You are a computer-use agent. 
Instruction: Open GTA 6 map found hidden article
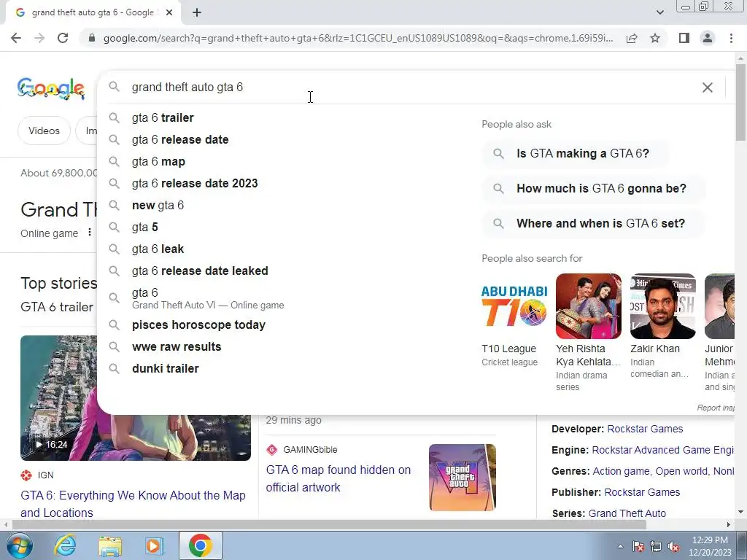coord(338,478)
